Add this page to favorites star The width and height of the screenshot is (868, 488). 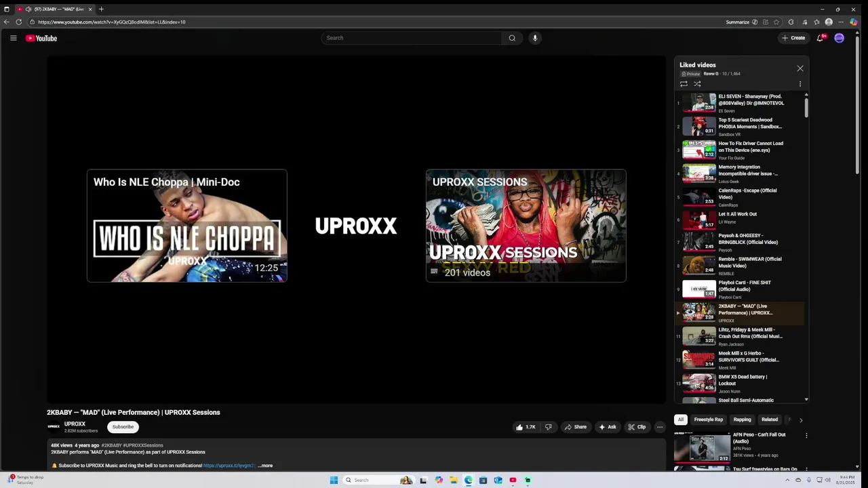click(x=776, y=22)
